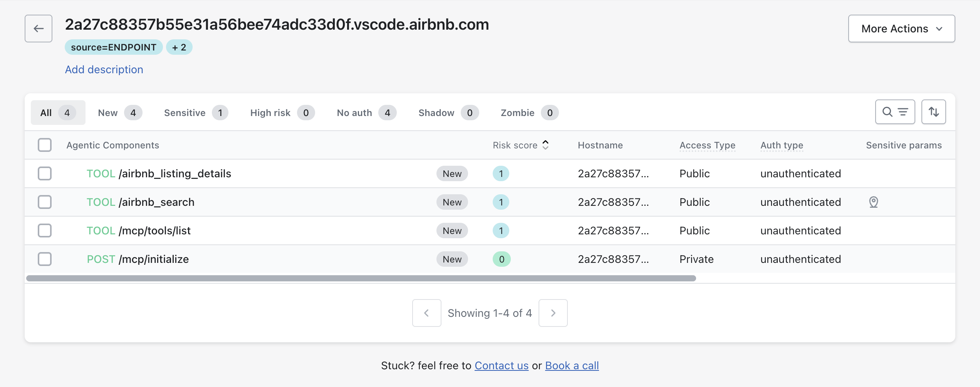Open the /airbnb_search tool row
Screen dimensions: 980x387
pos(156,202)
